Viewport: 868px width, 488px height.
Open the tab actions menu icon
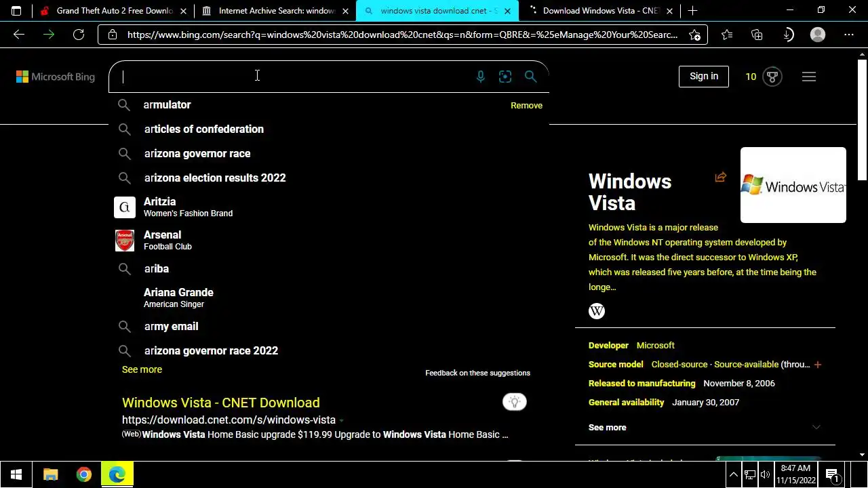[x=16, y=11]
